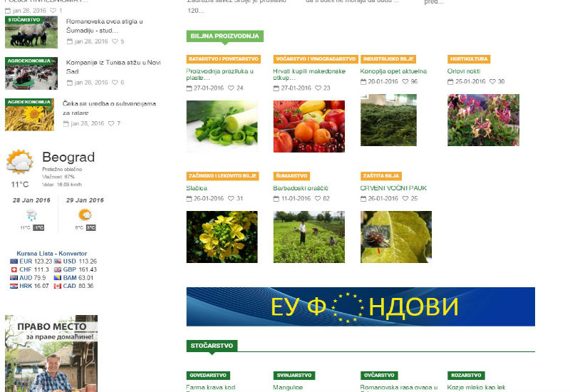Click calendar icon for Konoplja opet aktuelna date

click(x=363, y=81)
